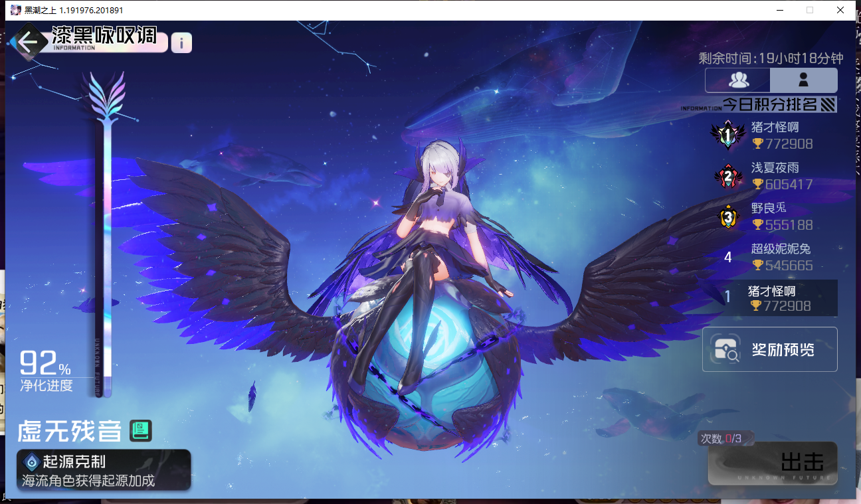Open the 虚无残音 green book icon
This screenshot has width=861, height=504.
click(140, 431)
